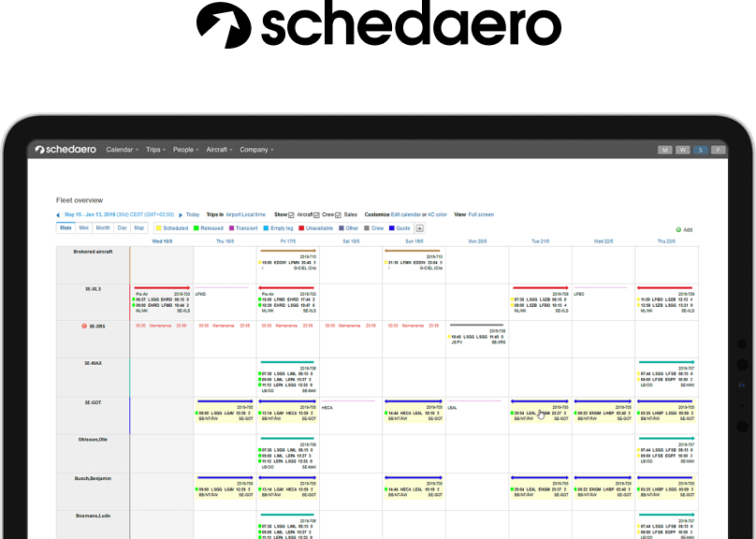Select the Bosmans,Ludo crew row label
The height and width of the screenshot is (539, 756).
93,516
